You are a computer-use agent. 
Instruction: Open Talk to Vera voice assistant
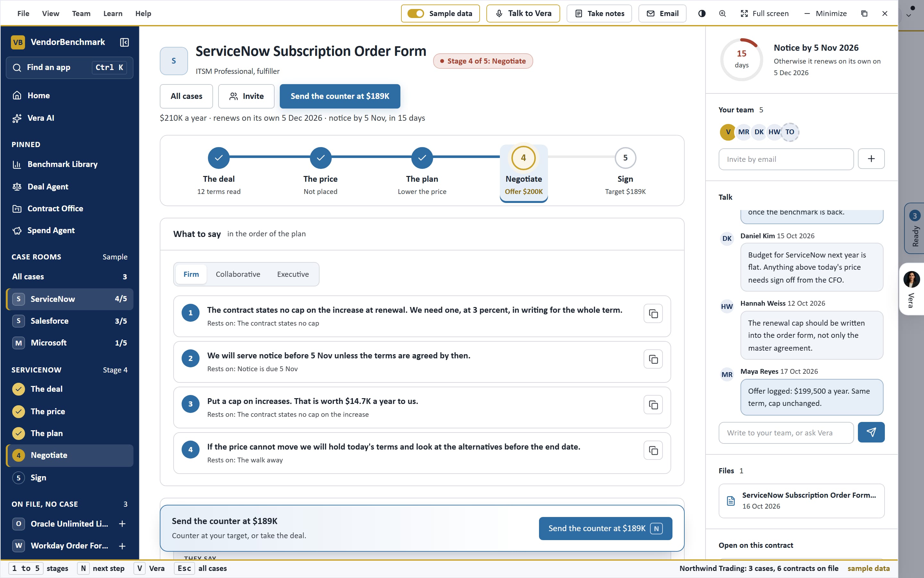click(x=523, y=13)
